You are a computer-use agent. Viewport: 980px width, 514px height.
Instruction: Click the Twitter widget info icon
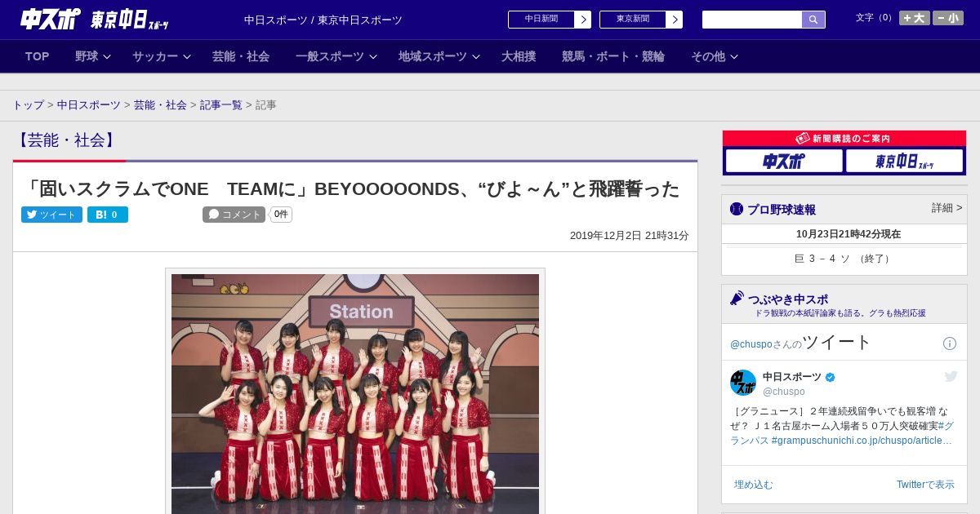(x=950, y=343)
